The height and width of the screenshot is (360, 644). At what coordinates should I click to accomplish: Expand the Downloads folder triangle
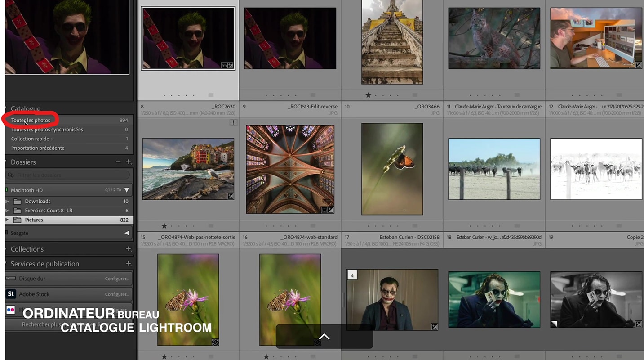pos(7,202)
